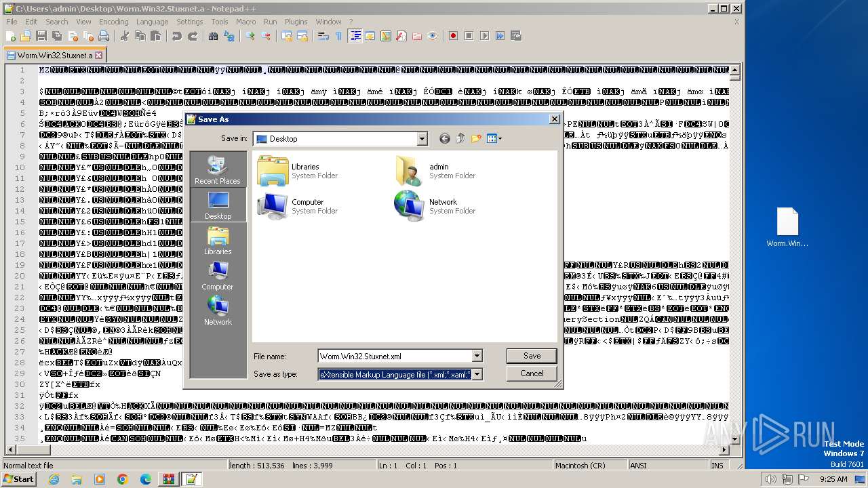Click the Function List toolbar icon
Viewport: 868px width, 488px height.
tap(401, 36)
